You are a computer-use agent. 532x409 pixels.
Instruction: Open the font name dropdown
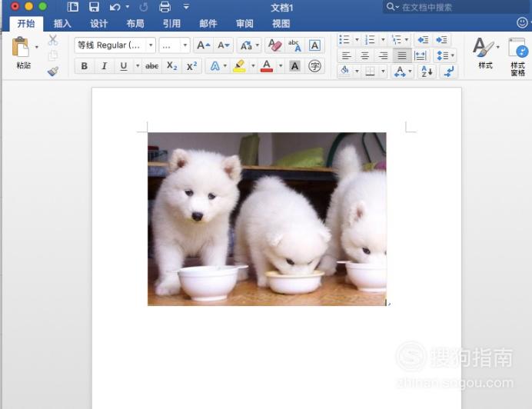(151, 45)
